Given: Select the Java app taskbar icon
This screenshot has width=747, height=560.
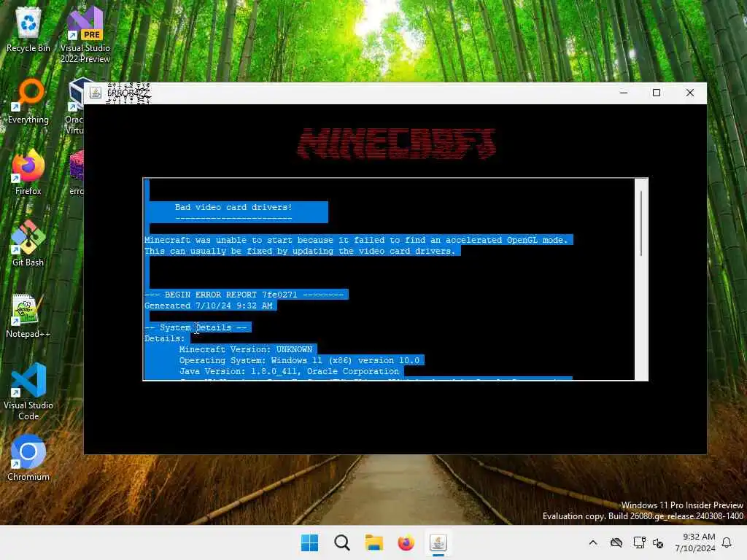Looking at the screenshot, I should click(x=438, y=542).
